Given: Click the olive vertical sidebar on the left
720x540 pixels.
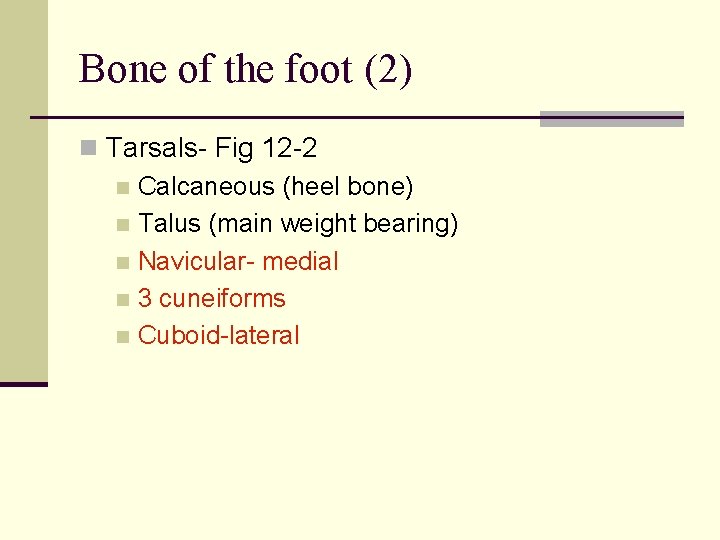Looking at the screenshot, I should tap(23, 190).
